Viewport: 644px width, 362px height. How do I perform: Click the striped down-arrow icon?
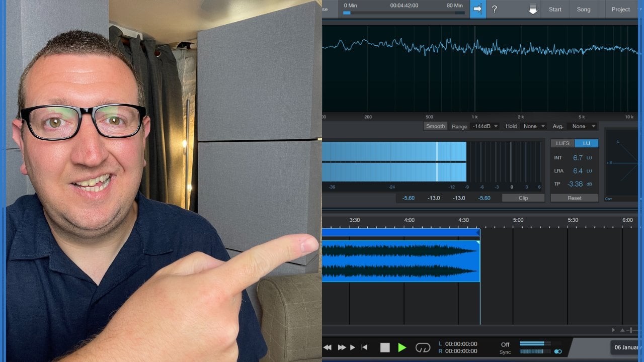533,9
